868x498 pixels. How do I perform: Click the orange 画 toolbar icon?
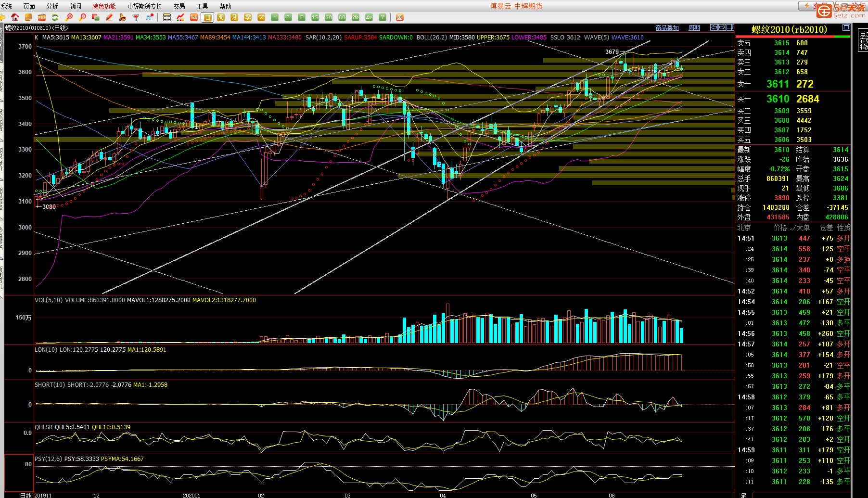[x=399, y=17]
